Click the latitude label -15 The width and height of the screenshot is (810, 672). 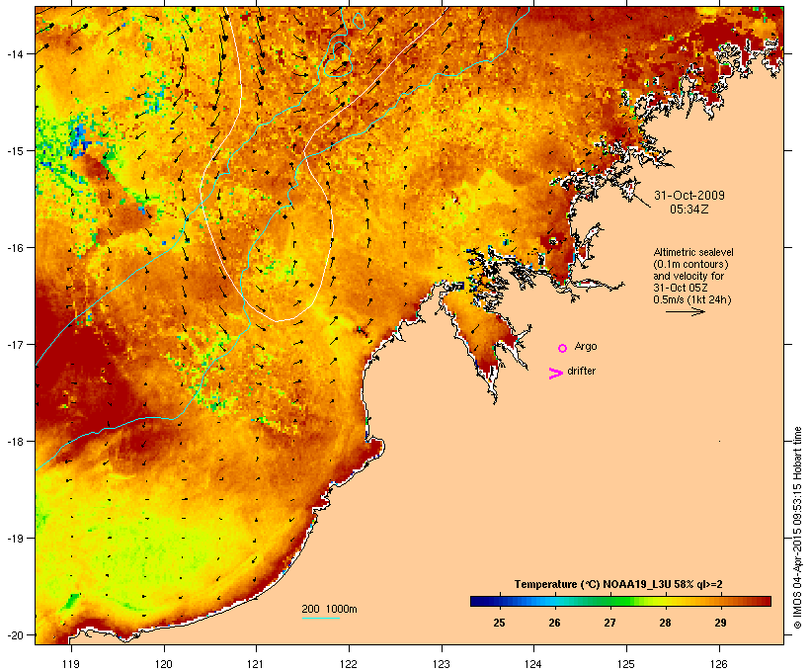[15, 151]
